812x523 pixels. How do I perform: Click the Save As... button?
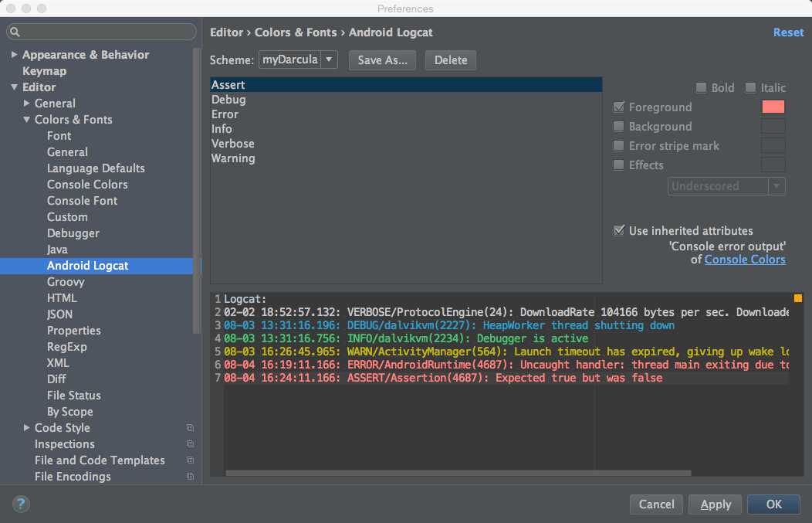(x=383, y=60)
